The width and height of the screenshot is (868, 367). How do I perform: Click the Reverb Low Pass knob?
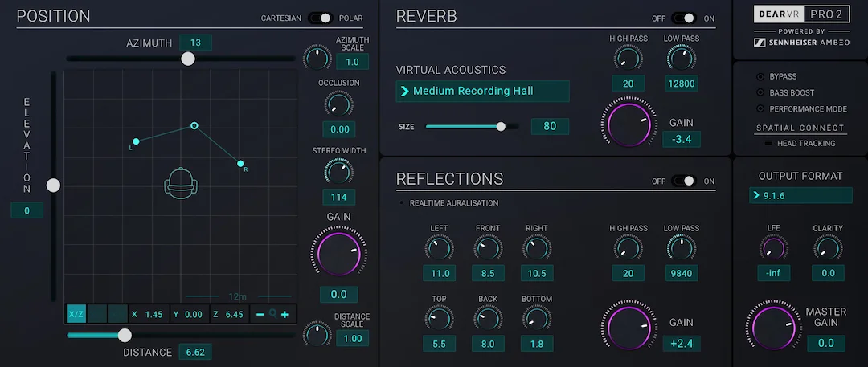(682, 58)
